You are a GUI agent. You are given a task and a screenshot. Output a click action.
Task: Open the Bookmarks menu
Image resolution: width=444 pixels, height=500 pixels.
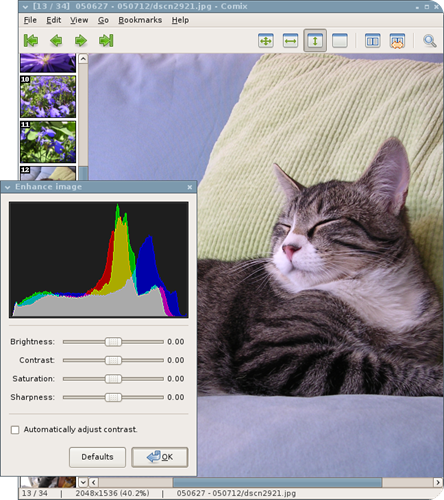point(140,20)
